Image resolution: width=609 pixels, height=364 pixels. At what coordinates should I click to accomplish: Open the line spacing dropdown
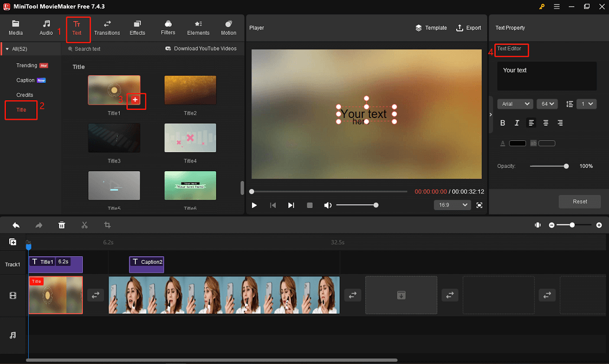pyautogui.click(x=586, y=103)
